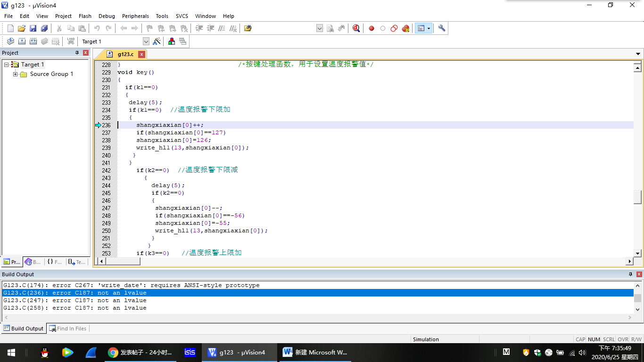Click the Build target toolbar icon
The width and height of the screenshot is (644, 362).
[22, 41]
